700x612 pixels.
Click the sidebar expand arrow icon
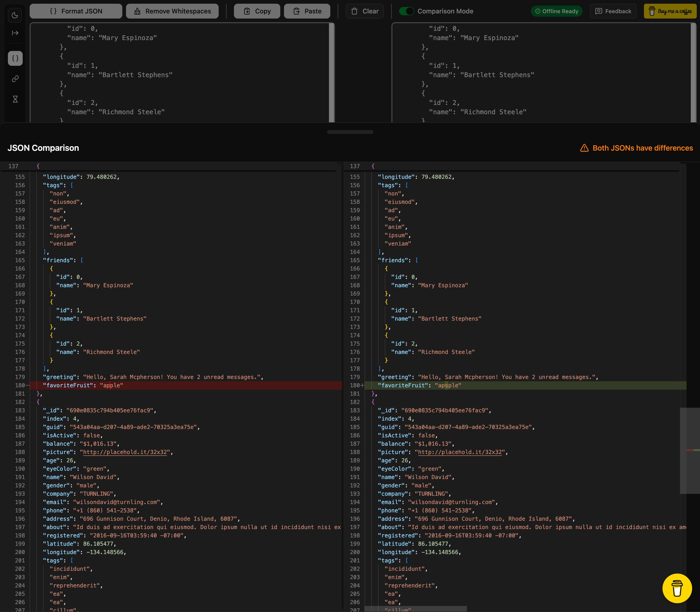click(x=15, y=33)
